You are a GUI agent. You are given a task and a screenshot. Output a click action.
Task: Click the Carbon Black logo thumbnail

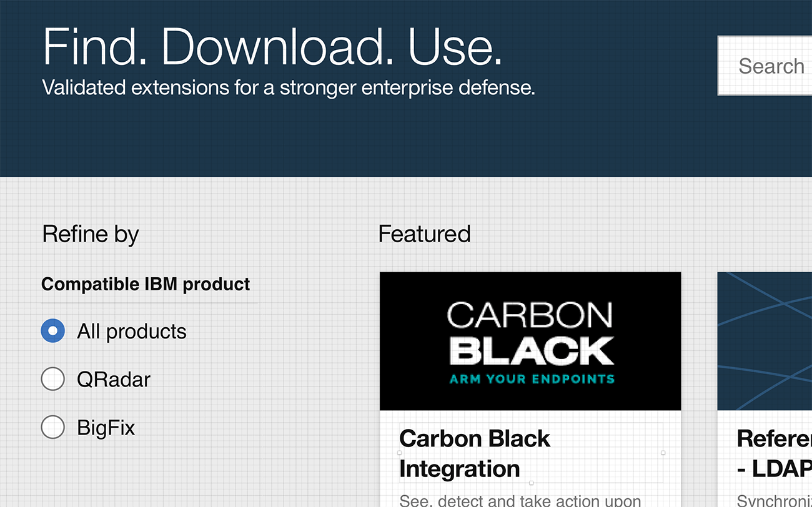click(x=530, y=340)
